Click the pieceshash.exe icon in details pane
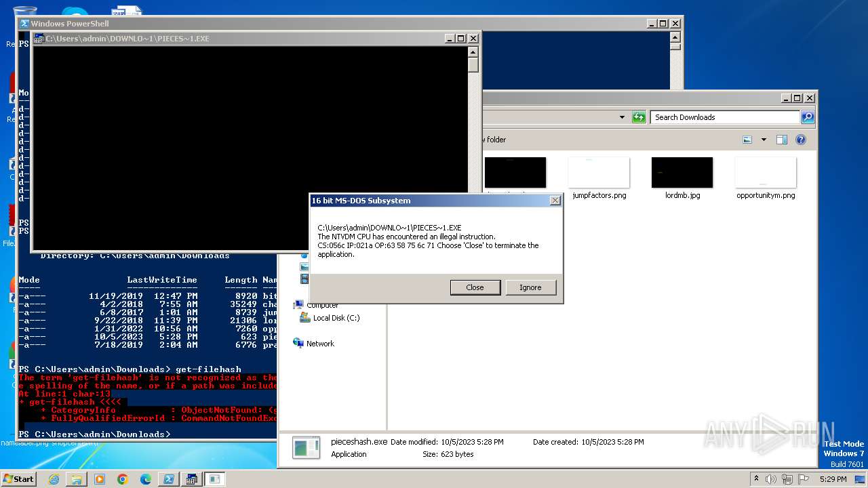Screen dimensions: 868x488 (306, 447)
